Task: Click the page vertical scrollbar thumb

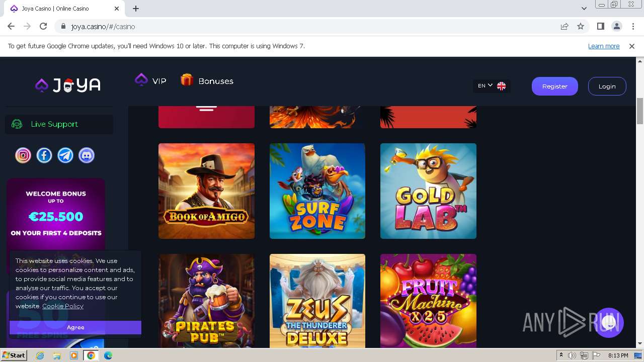Action: coord(640,111)
